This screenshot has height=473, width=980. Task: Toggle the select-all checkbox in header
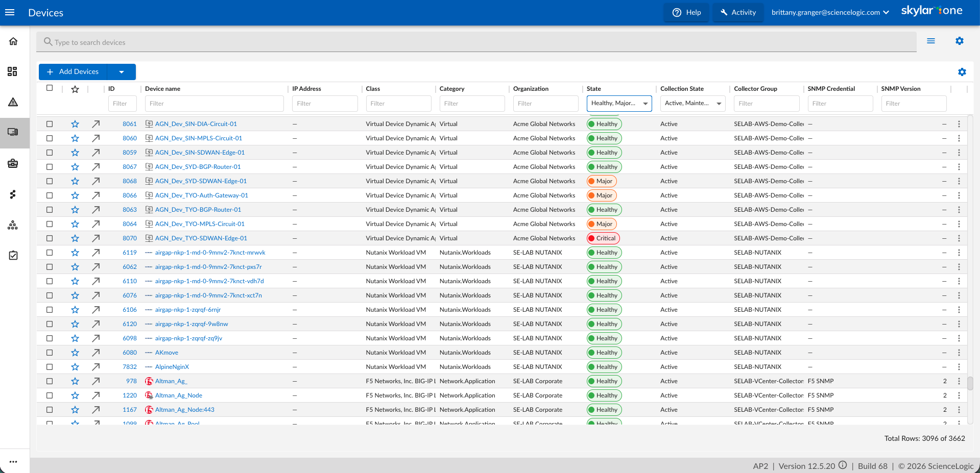[x=50, y=88]
